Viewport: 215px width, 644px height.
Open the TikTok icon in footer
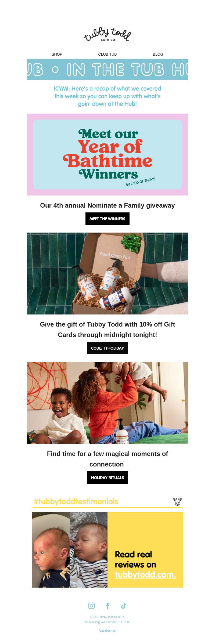(124, 606)
